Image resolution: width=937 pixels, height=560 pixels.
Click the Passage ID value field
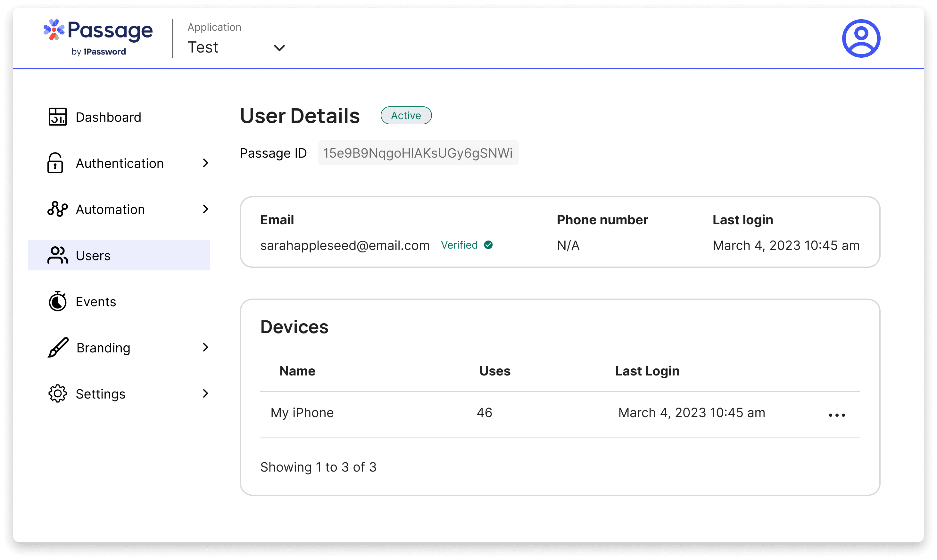click(x=418, y=153)
